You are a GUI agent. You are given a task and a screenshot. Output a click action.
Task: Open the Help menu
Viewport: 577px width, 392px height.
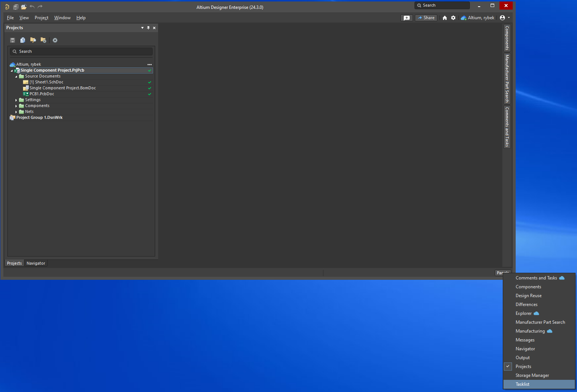(81, 18)
